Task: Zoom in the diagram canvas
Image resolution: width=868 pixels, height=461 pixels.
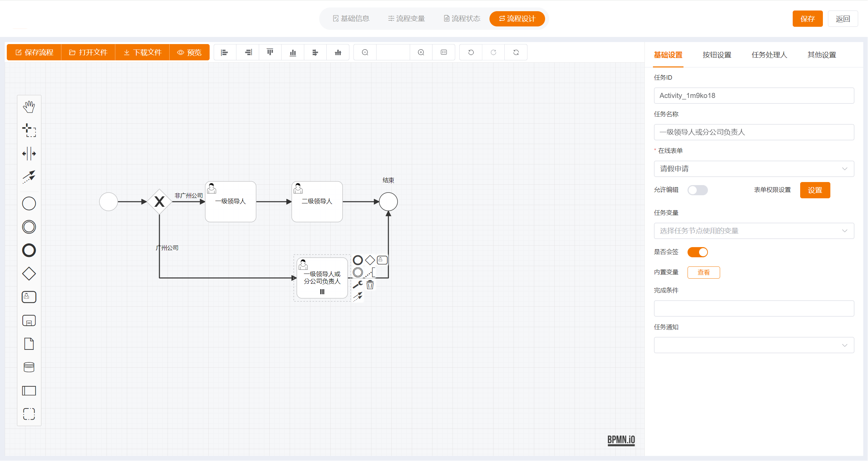Action: [x=421, y=52]
